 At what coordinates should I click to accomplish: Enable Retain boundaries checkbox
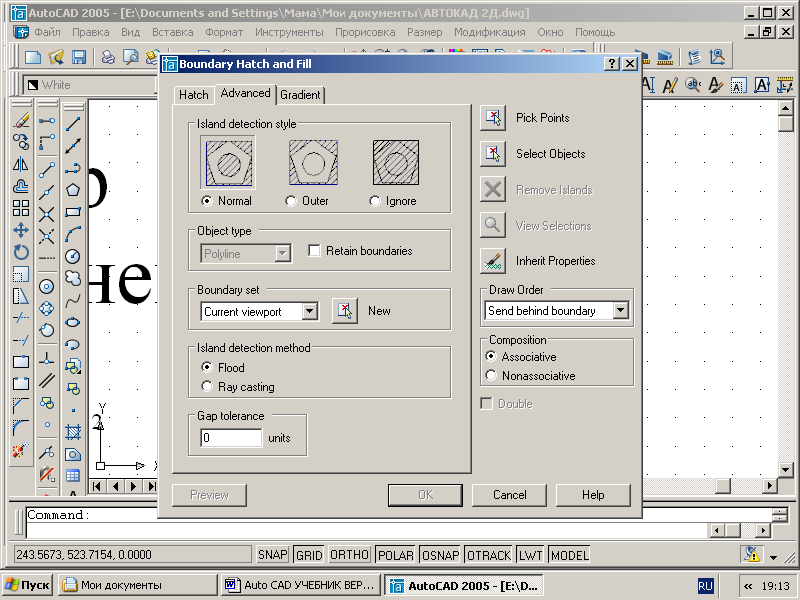(315, 251)
